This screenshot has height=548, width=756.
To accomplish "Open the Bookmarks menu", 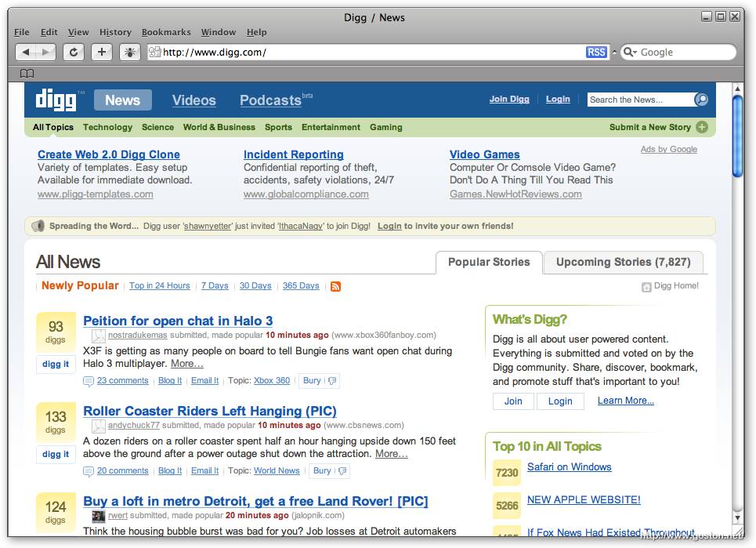I will pos(166,32).
